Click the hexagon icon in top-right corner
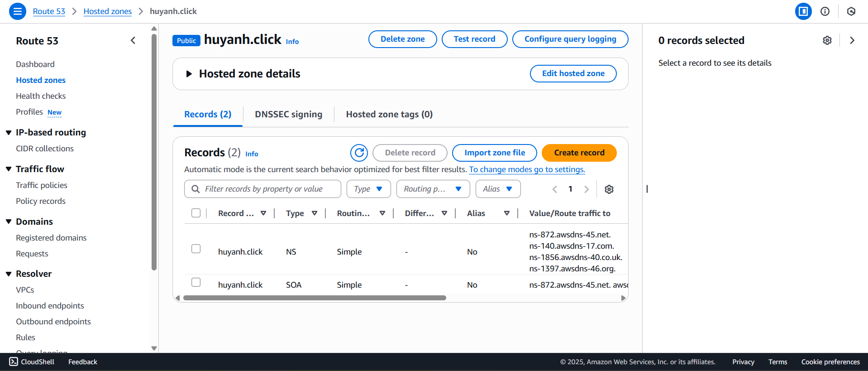This screenshot has width=868, height=371. pos(851,11)
